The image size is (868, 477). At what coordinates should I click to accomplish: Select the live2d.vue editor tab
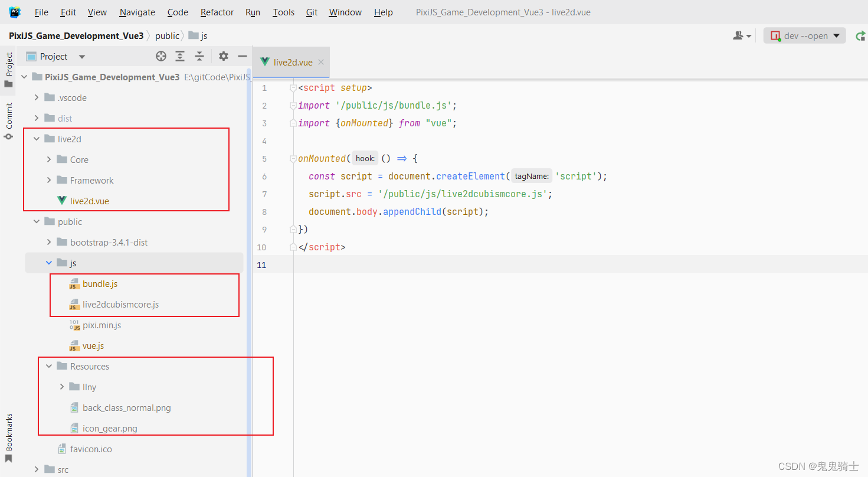[293, 62]
